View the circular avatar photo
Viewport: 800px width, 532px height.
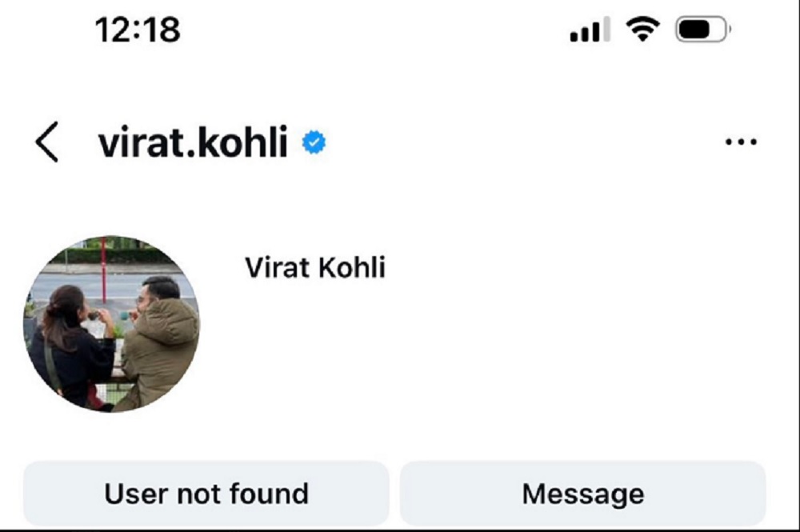[x=111, y=324]
